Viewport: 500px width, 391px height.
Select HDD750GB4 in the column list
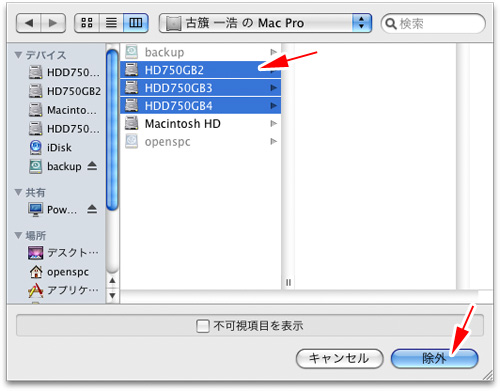tap(201, 106)
